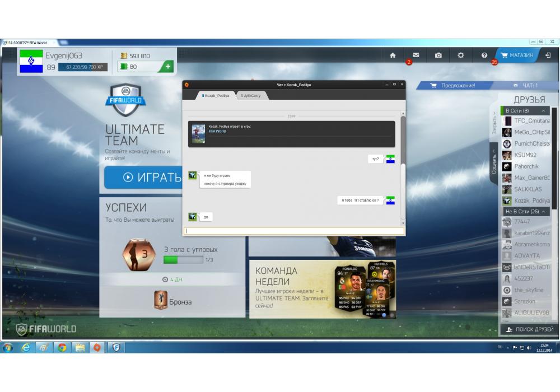
Task: Launch Internet Explorer from the taskbar
Action: 26,347
